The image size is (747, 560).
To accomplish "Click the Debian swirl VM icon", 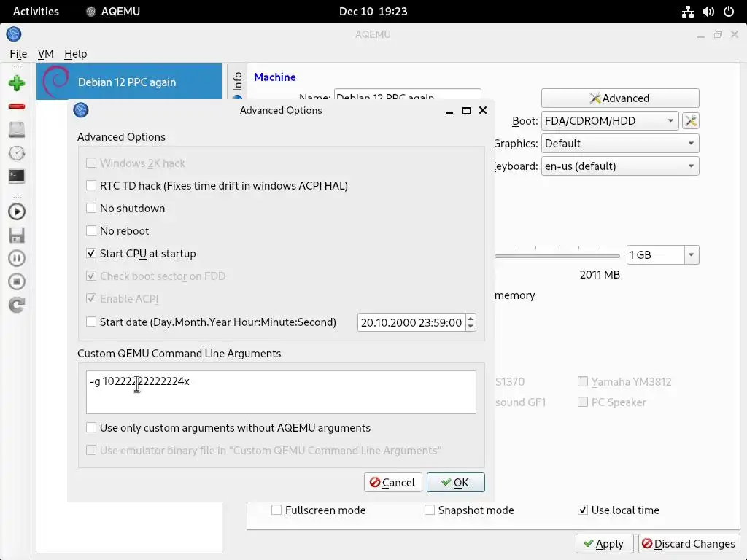I will 55,82.
